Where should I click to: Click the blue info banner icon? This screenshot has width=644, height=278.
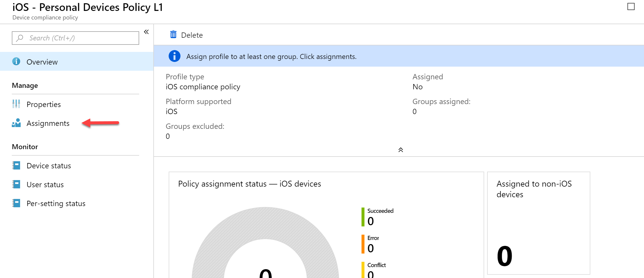(x=175, y=56)
